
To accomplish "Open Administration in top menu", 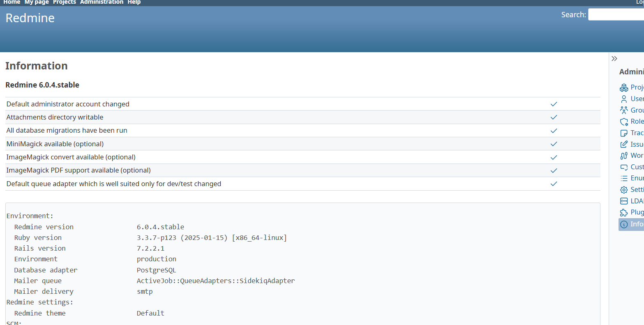I will (102, 2).
